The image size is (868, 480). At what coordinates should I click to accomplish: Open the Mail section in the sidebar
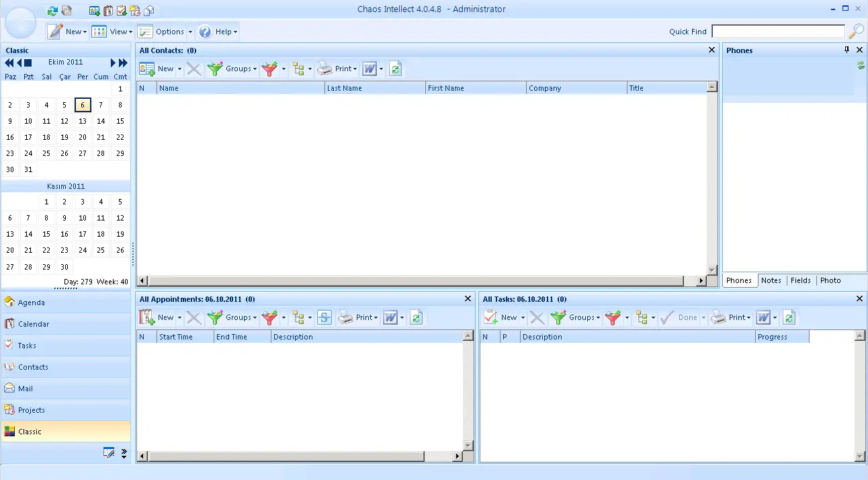(x=66, y=389)
